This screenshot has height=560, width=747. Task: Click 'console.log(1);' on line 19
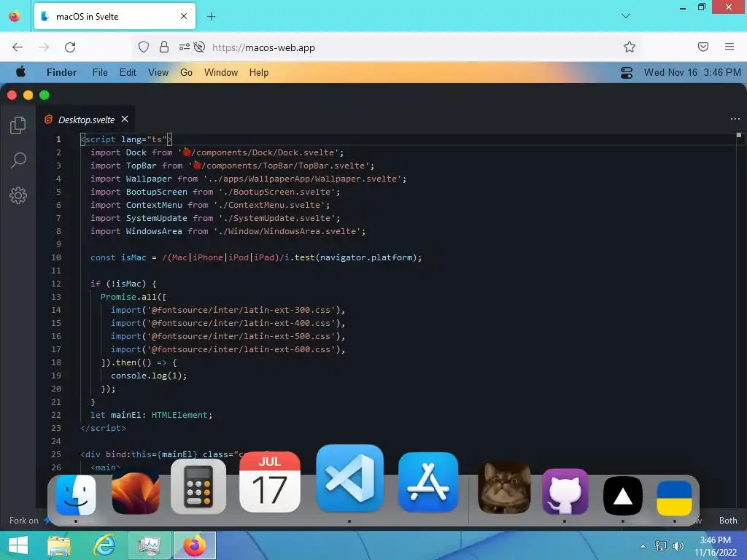[149, 376]
